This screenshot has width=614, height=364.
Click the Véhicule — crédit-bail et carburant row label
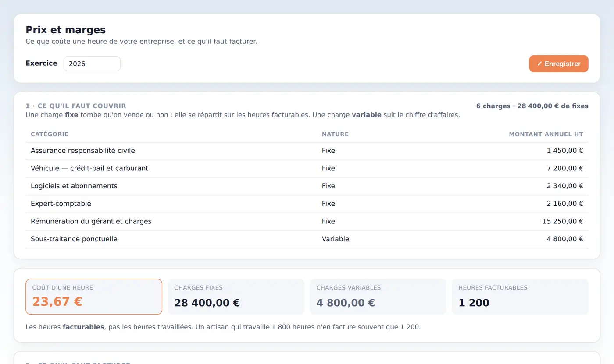coord(89,168)
